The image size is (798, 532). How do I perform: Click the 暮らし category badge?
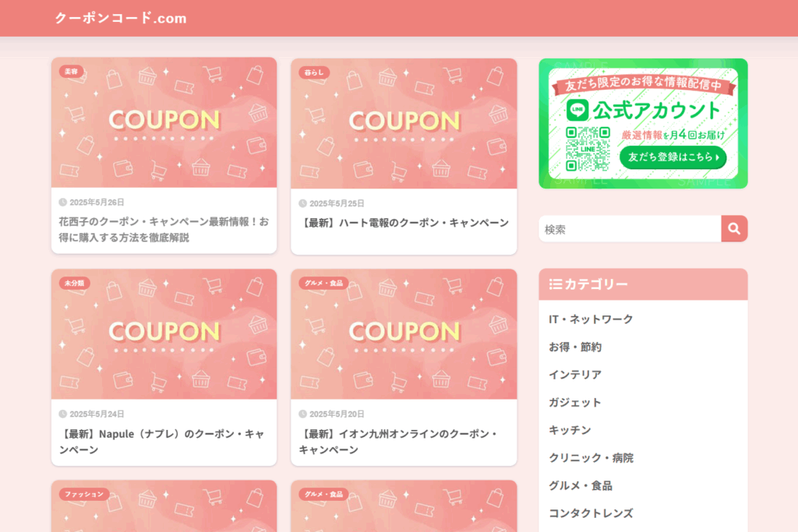[314, 72]
